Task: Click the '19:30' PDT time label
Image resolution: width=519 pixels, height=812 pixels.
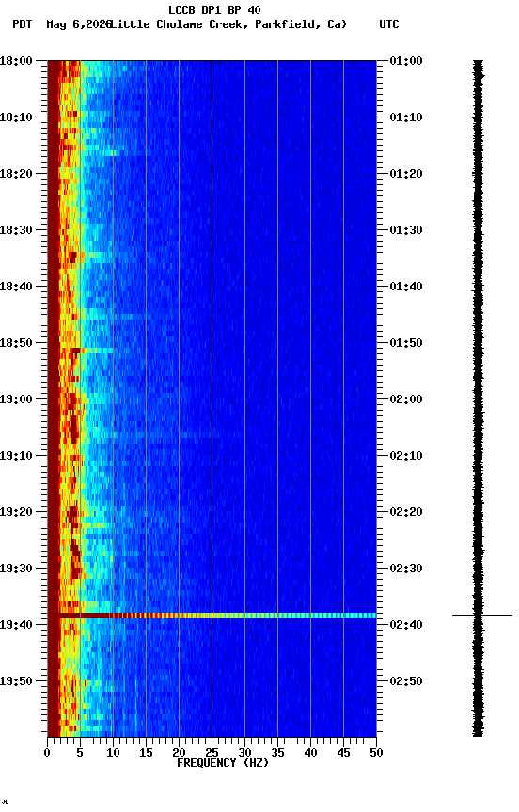Action: 16,570
